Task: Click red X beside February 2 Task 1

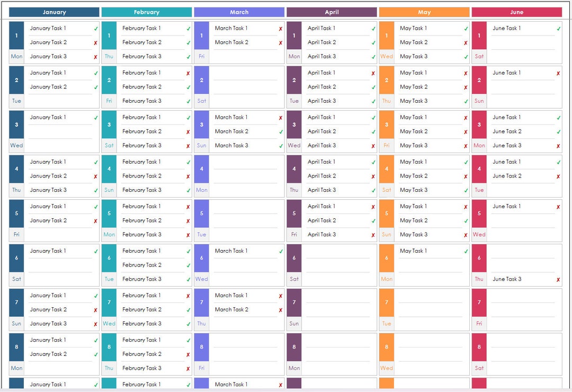Action: [x=188, y=73]
